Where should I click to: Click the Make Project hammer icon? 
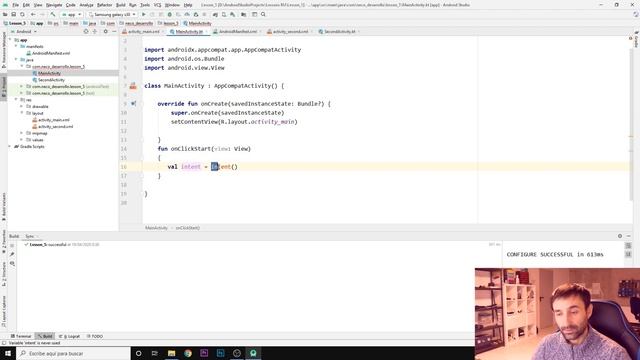53,14
